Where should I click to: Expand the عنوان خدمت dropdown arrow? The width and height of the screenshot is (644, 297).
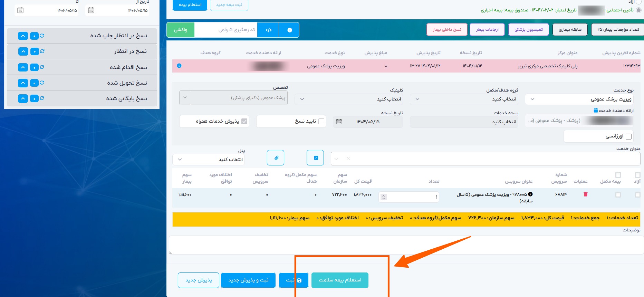pos(336,159)
